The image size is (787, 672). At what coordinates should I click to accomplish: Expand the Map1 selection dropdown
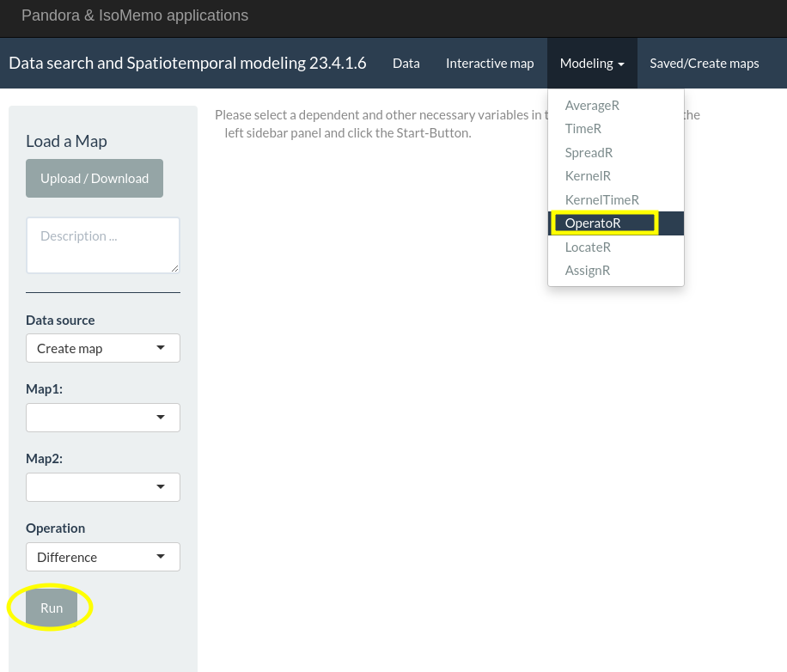[x=103, y=418]
